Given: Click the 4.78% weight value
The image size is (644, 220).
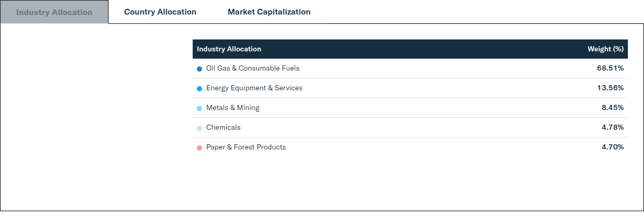Looking at the screenshot, I should coord(613,128).
